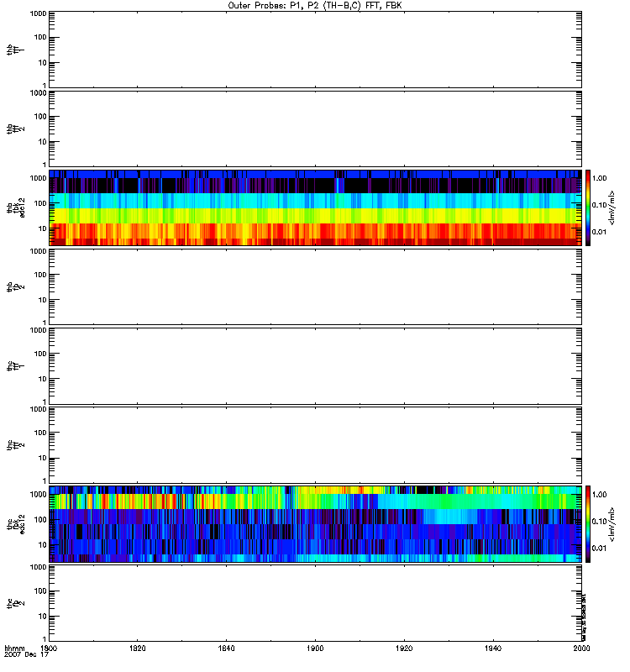Click the '1' tick label of the thb fff 1 panel
Screen dimensions: 630x672
click(45, 87)
